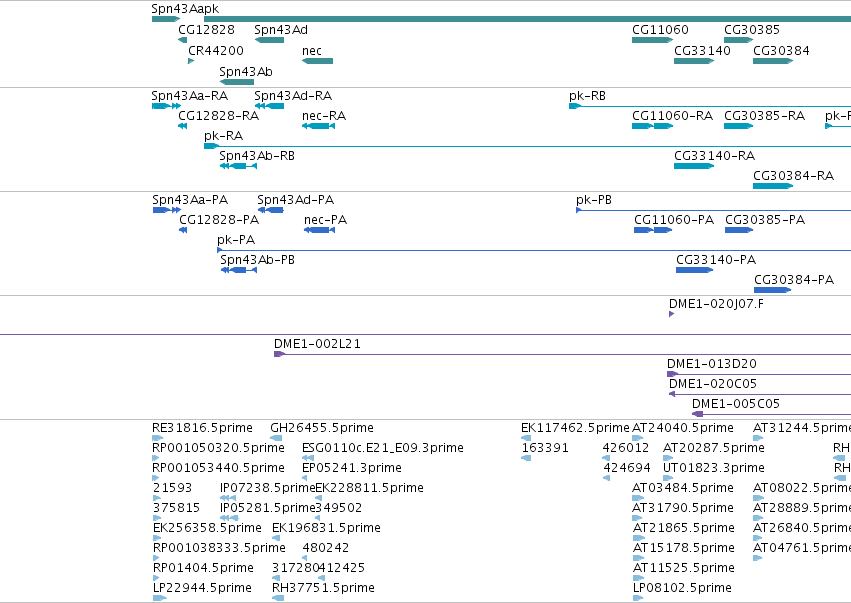851x603 pixels.
Task: Click the EP05241.3prime EST
Action: click(304, 478)
